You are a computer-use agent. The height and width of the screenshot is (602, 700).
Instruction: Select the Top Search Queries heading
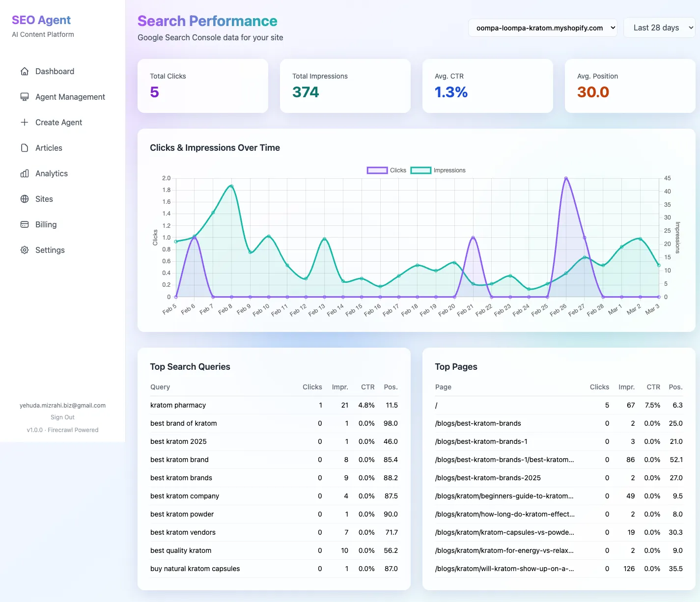click(x=190, y=366)
